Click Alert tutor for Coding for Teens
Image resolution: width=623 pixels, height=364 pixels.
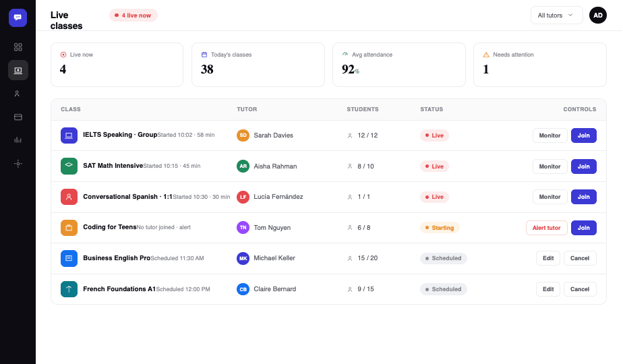[547, 228]
